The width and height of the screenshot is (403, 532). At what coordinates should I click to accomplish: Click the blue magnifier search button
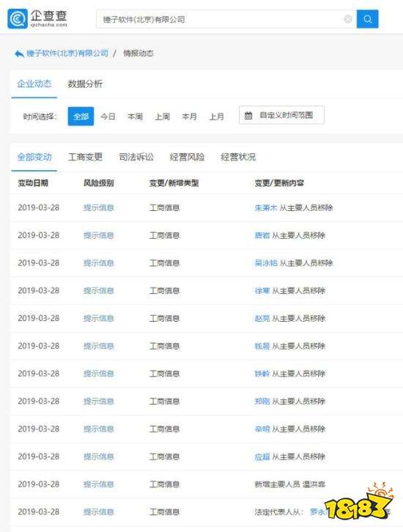tap(367, 19)
